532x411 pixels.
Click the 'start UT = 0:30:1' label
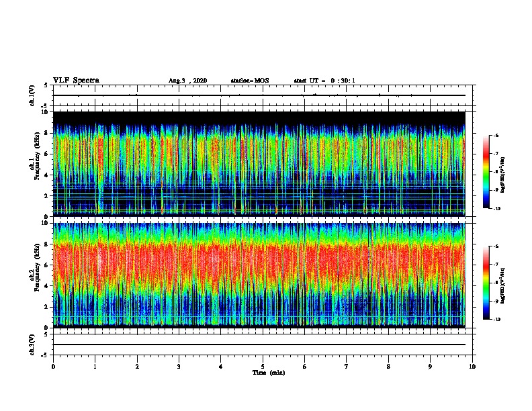coord(324,81)
